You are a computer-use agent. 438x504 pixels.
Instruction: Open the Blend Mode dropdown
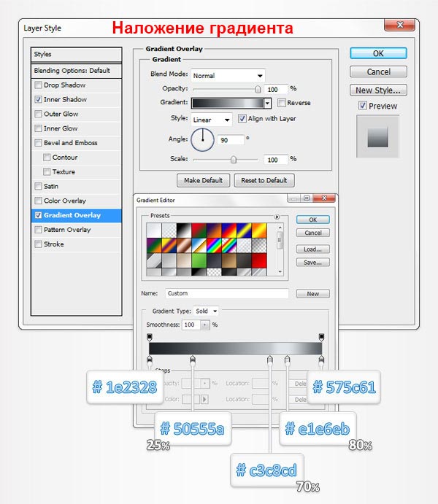228,76
